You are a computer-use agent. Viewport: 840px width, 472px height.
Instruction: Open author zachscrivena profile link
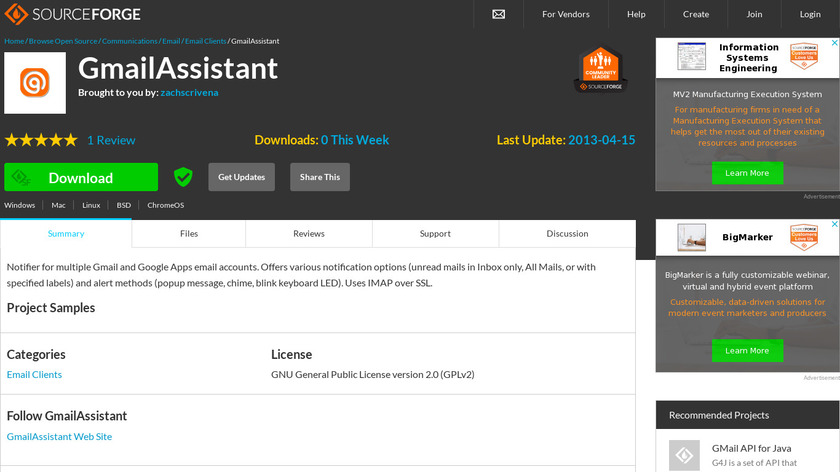click(x=189, y=93)
